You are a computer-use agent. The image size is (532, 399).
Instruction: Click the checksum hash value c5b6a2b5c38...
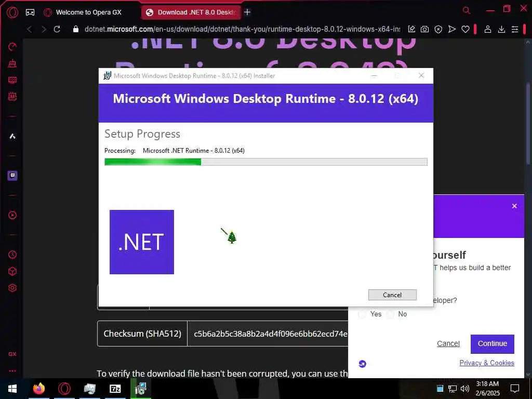click(270, 334)
